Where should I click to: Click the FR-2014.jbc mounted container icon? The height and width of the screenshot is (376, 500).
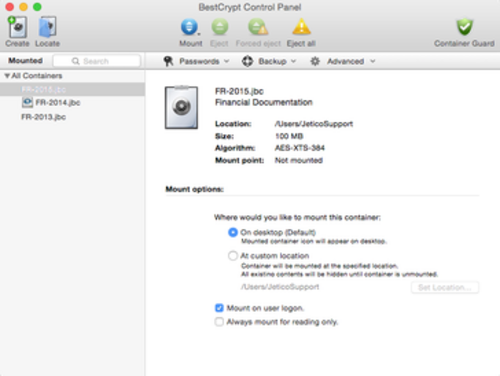click(27, 102)
